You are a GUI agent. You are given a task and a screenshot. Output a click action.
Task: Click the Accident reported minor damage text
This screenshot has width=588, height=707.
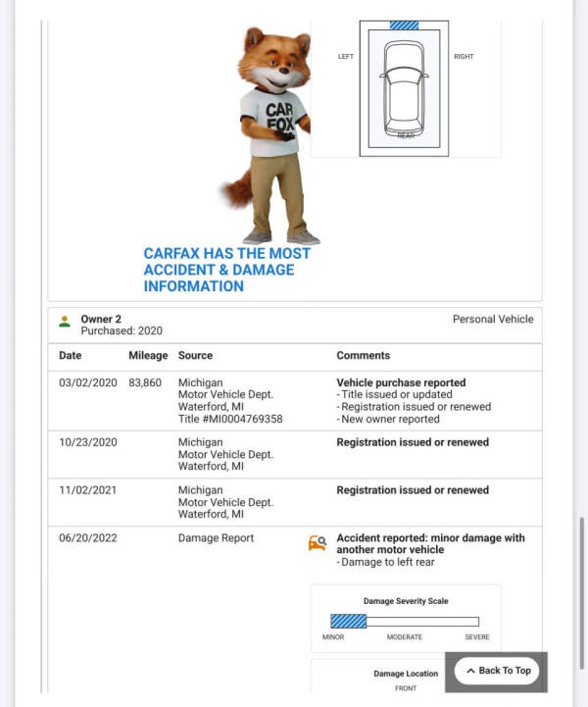tap(430, 544)
